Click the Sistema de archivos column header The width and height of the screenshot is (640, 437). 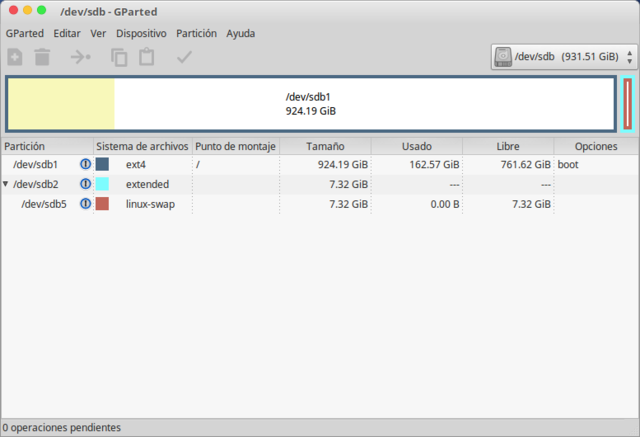pyautogui.click(x=143, y=146)
